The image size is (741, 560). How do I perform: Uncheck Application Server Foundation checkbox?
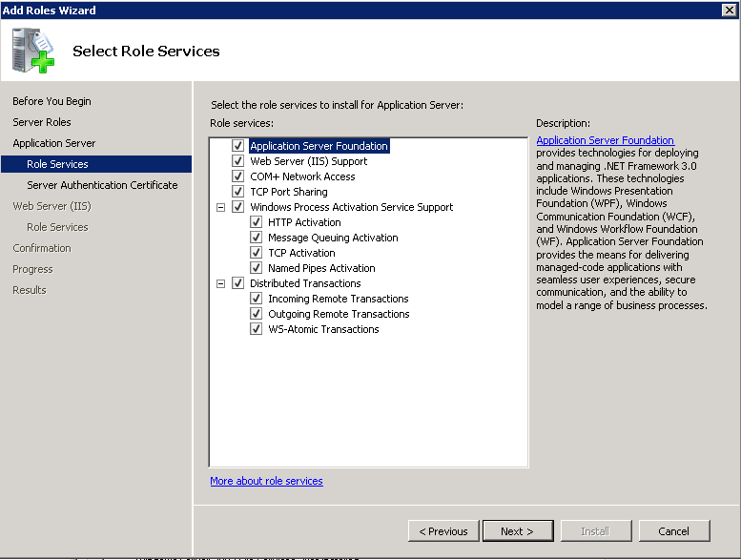click(x=237, y=146)
